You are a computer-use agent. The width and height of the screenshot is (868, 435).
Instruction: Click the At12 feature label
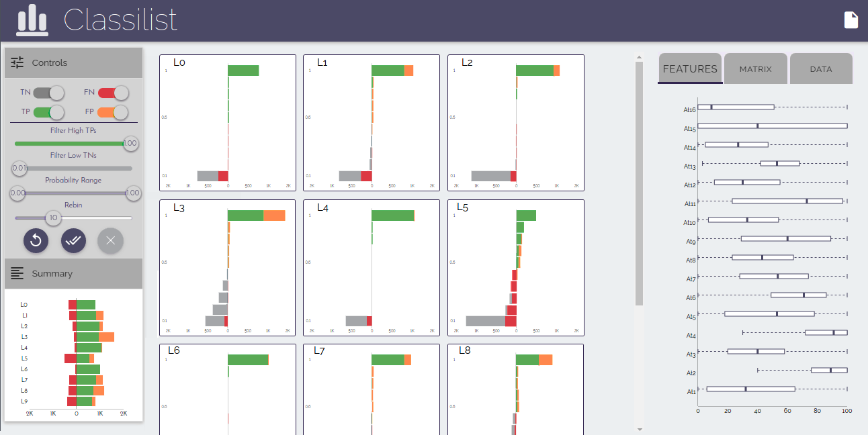[x=690, y=185]
